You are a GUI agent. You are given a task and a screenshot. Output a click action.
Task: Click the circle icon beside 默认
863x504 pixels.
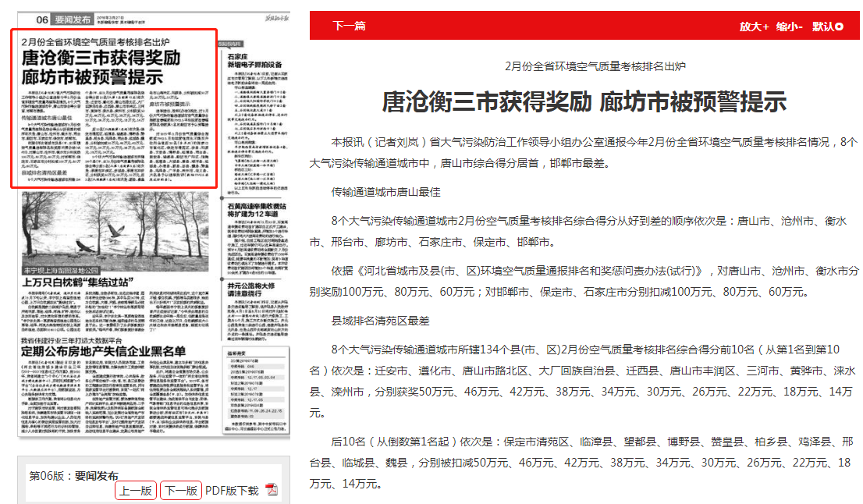[840, 27]
